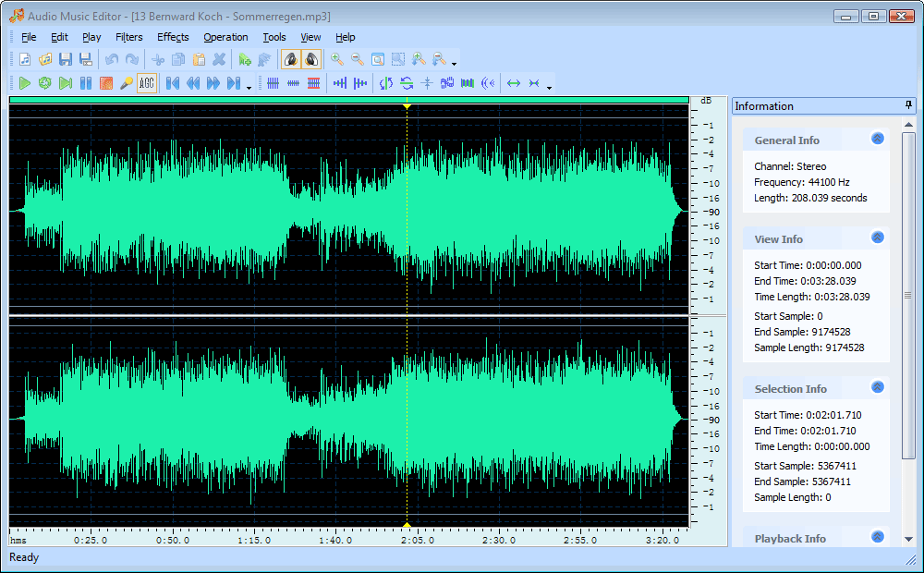
Task: Click the green waveform plus icon
Action: tap(245, 59)
